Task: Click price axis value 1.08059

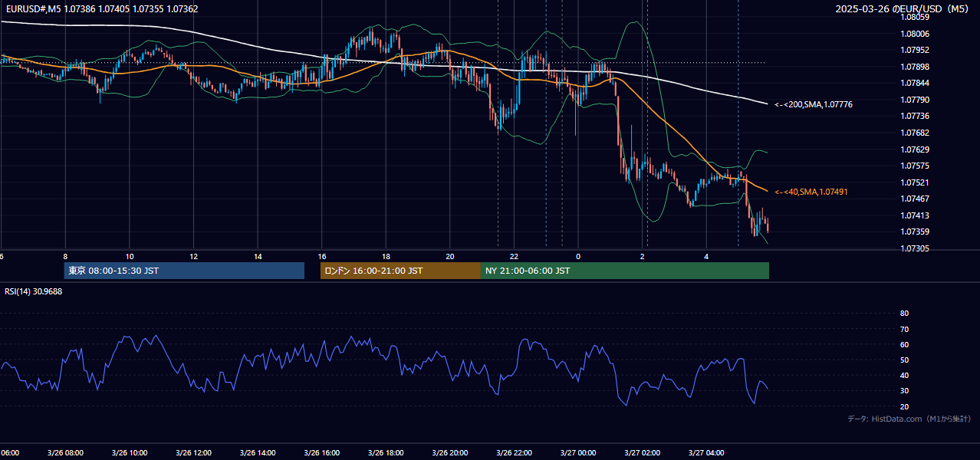Action: (915, 17)
